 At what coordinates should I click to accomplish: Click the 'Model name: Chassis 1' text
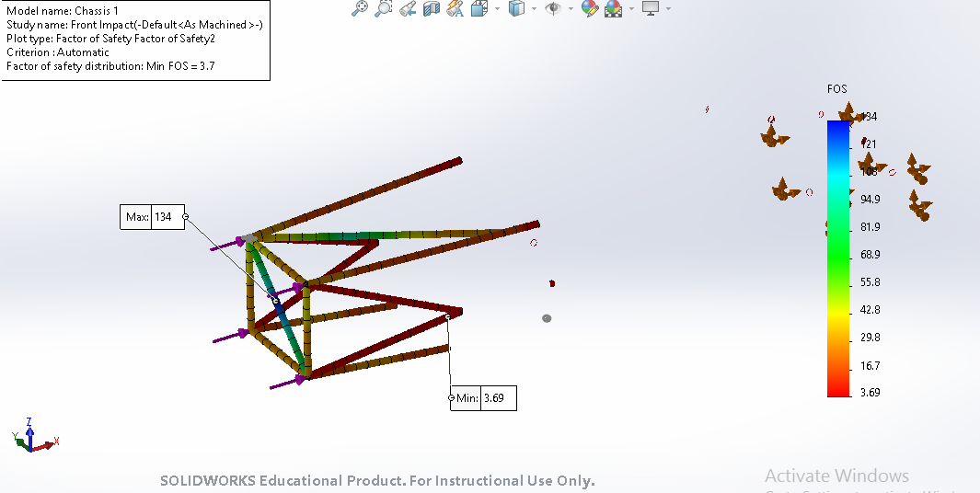[63, 11]
